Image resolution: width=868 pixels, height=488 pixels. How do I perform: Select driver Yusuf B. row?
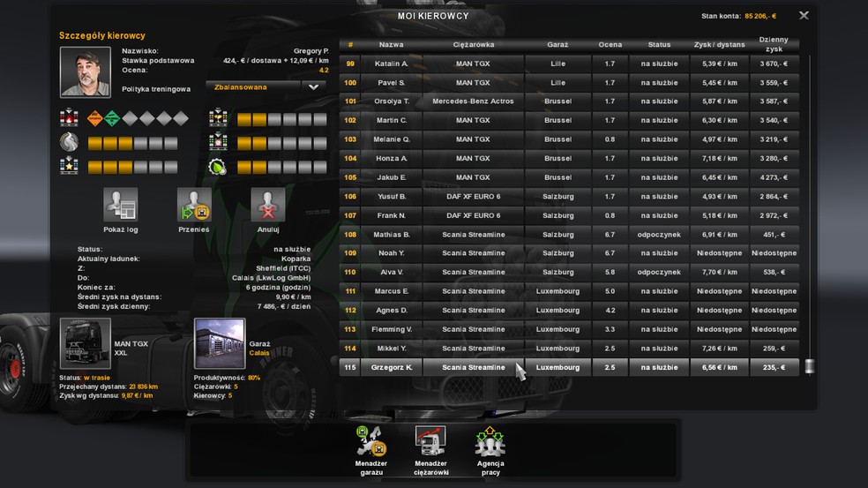[x=569, y=197]
